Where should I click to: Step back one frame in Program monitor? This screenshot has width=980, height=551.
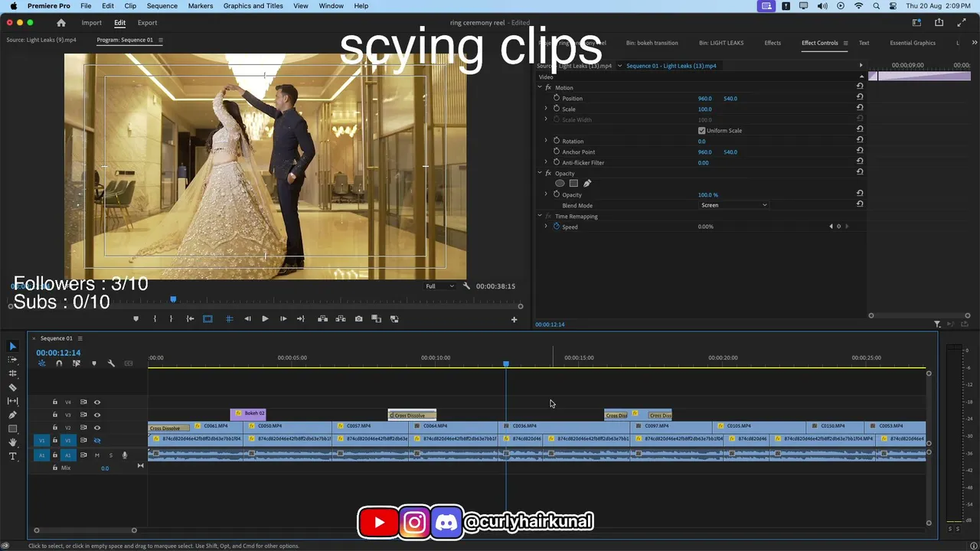[247, 319]
